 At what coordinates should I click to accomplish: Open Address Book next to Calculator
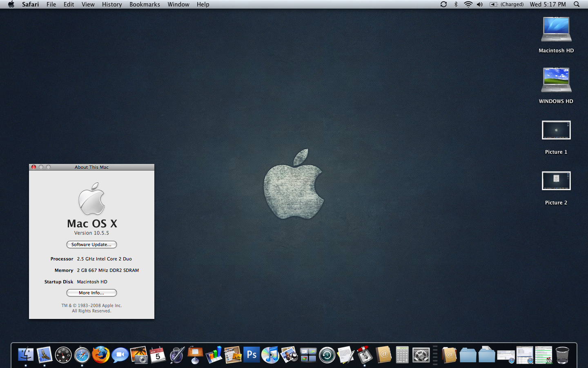pos(384,355)
